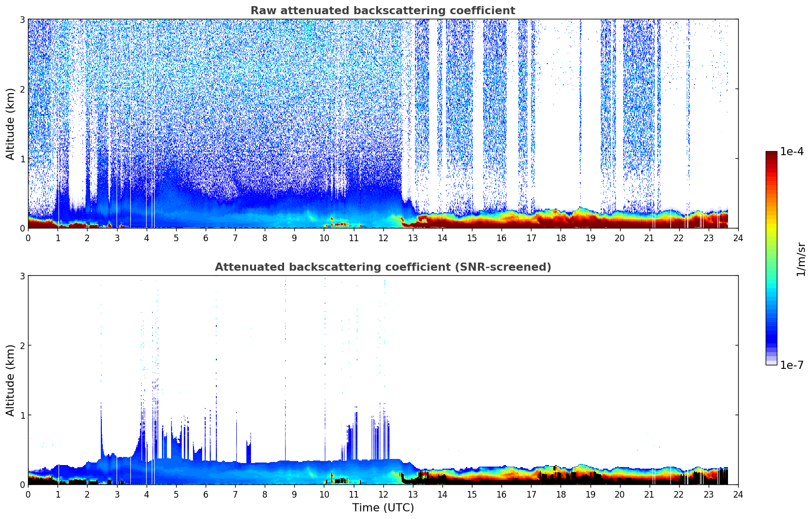812x519 pixels.
Task: Click the colorbar unit label "1/m/sr"
Action: [x=801, y=258]
